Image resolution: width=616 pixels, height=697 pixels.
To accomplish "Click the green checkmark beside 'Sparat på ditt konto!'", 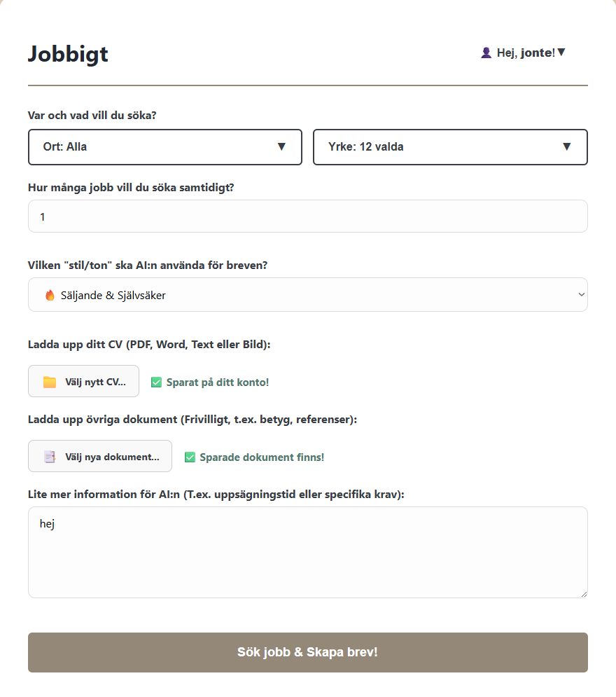I will click(155, 382).
